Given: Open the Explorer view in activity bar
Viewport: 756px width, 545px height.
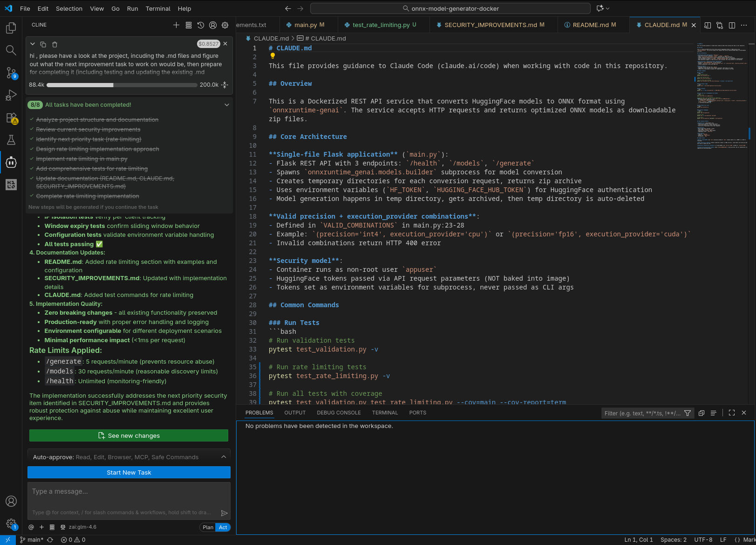Looking at the screenshot, I should point(11,28).
